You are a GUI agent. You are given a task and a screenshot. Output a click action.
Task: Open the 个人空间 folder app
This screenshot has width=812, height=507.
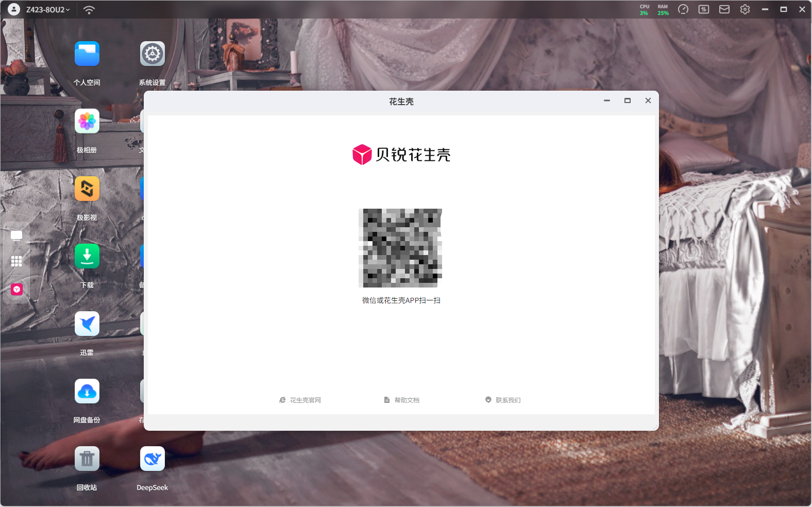87,54
